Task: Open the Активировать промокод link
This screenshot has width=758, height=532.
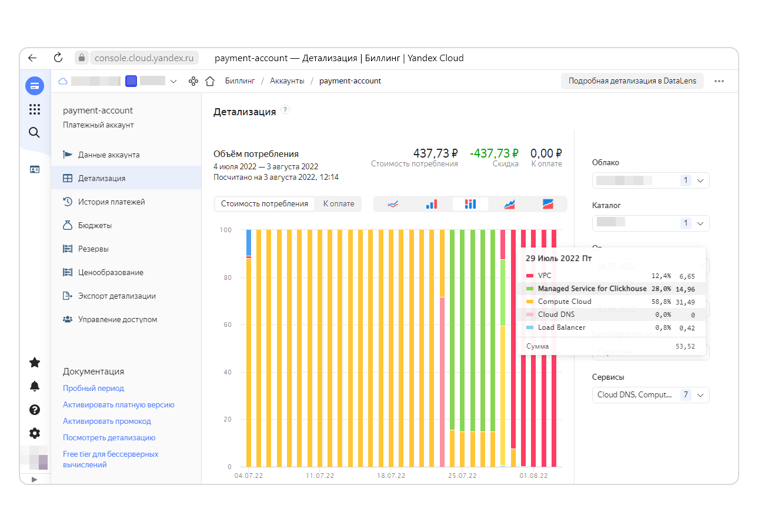Action: coord(107,421)
